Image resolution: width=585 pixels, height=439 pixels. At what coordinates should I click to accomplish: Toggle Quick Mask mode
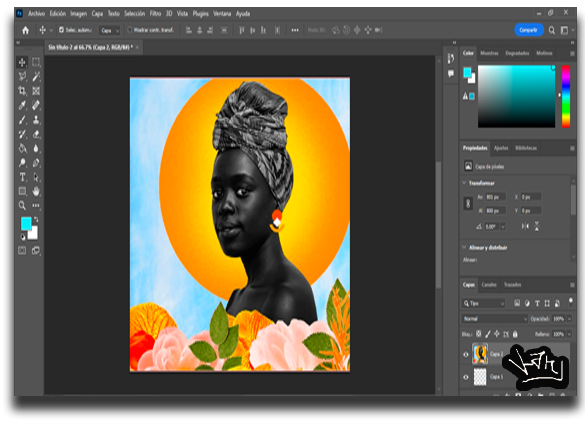point(22,251)
